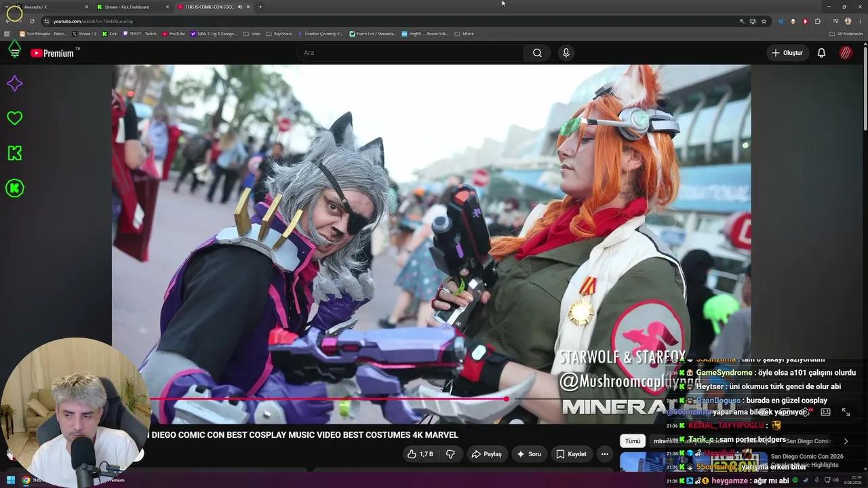The height and width of the screenshot is (488, 868).
Task: Click the install/cast icon in address bar
Action: tap(753, 21)
